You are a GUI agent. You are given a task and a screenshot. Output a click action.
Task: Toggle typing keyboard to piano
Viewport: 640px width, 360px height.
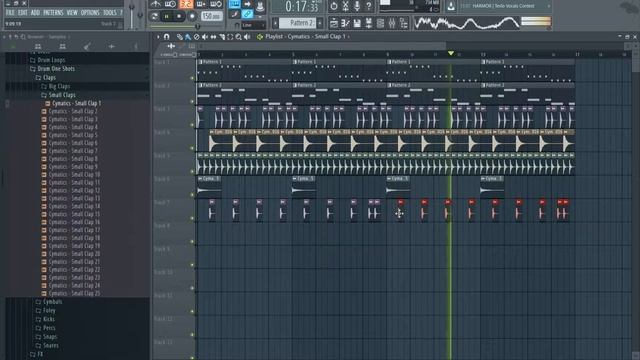click(235, 4)
